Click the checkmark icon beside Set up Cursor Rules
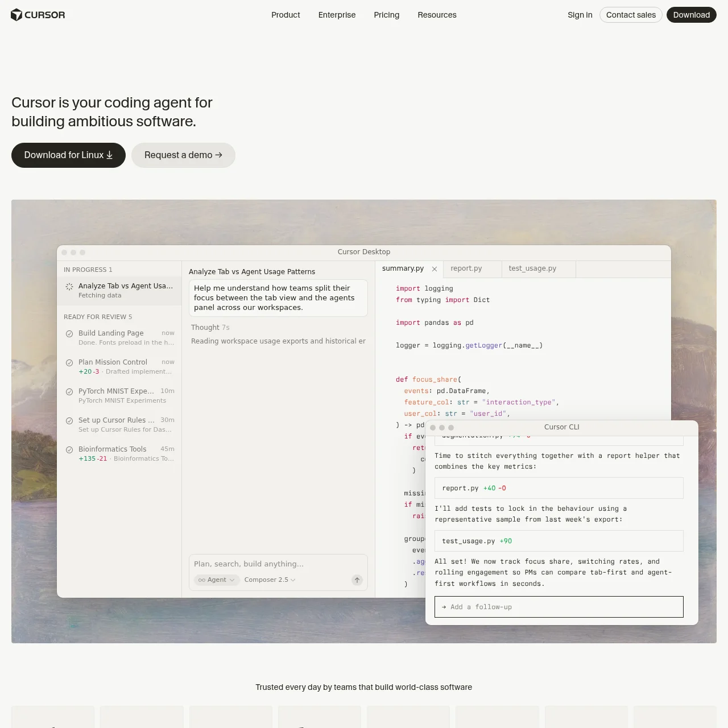 pos(69,421)
